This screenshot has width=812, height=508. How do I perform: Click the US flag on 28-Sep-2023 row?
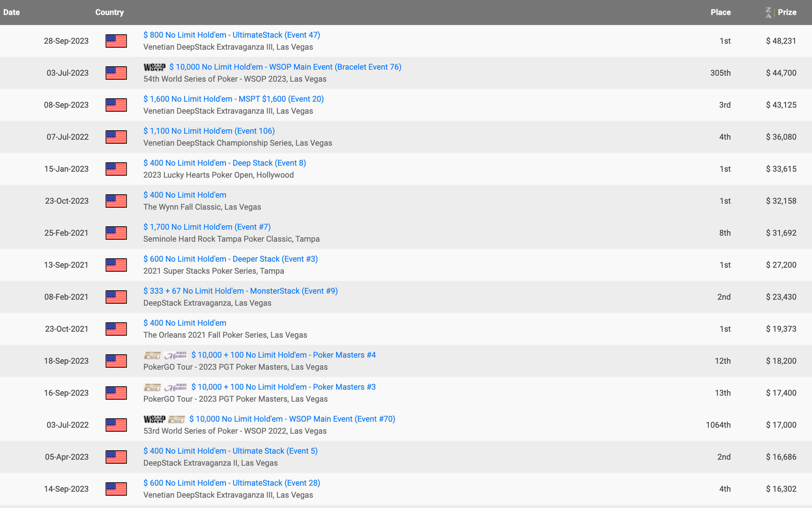tap(116, 41)
